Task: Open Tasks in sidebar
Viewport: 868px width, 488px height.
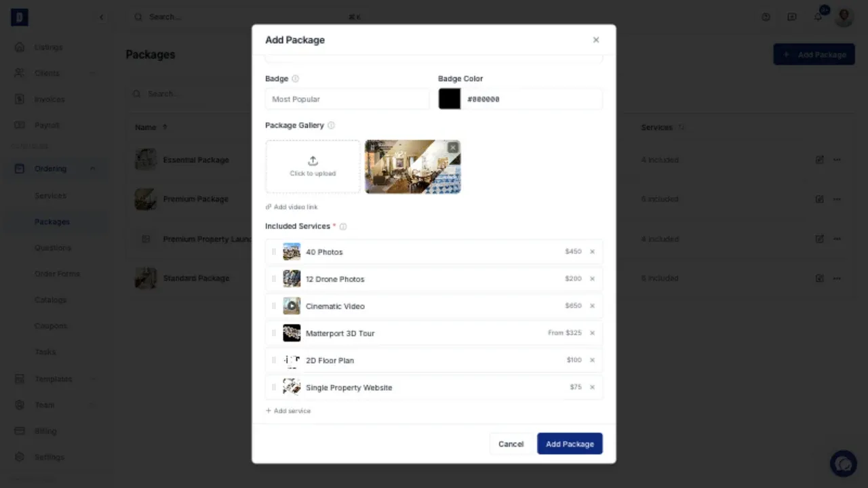Action: point(45,352)
